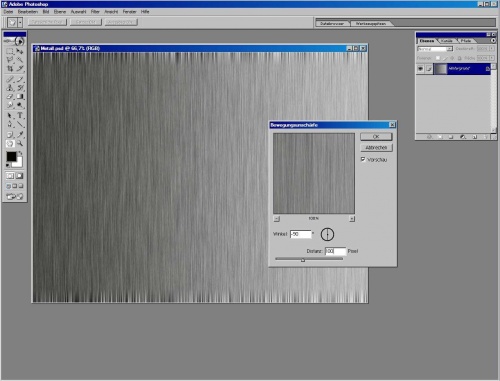Select the Magic Wand tool
This screenshot has width=500, height=381.
(20, 60)
